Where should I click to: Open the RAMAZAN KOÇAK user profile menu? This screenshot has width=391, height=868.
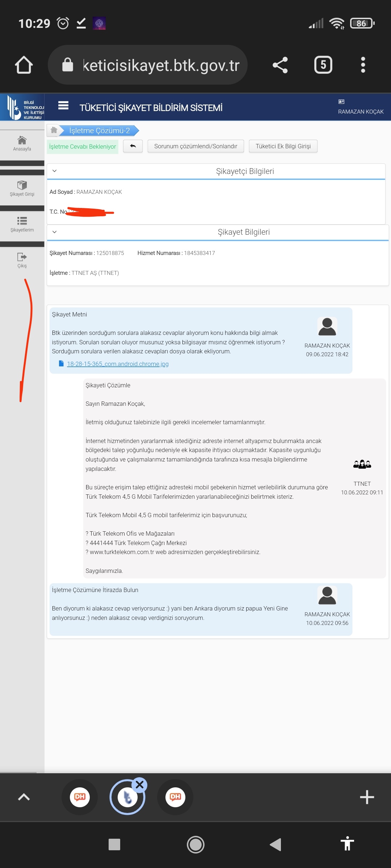point(360,107)
